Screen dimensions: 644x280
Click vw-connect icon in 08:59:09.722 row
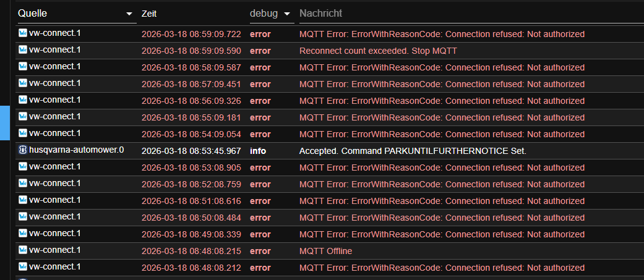(x=23, y=33)
